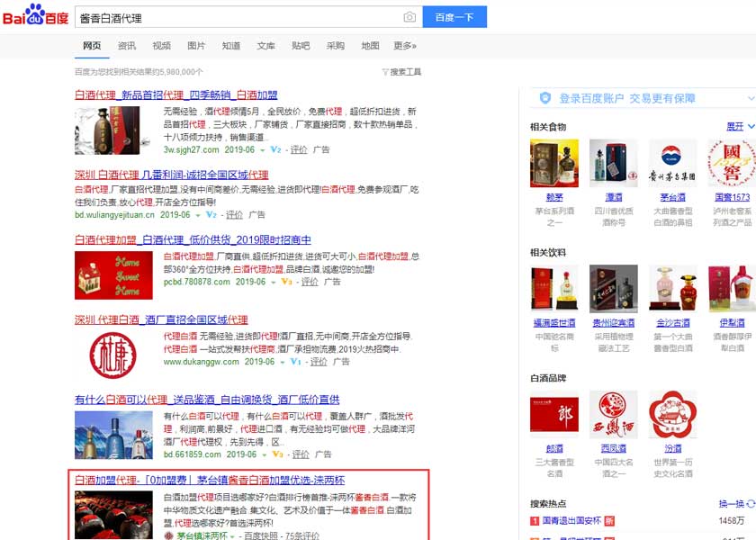The width and height of the screenshot is (756, 540).
Task: Select the 网页 tab
Action: (92, 46)
